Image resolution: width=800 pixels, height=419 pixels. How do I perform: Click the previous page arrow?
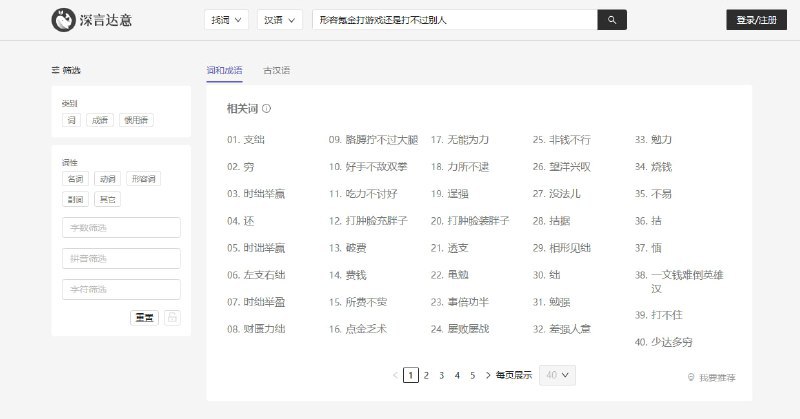tap(395, 375)
